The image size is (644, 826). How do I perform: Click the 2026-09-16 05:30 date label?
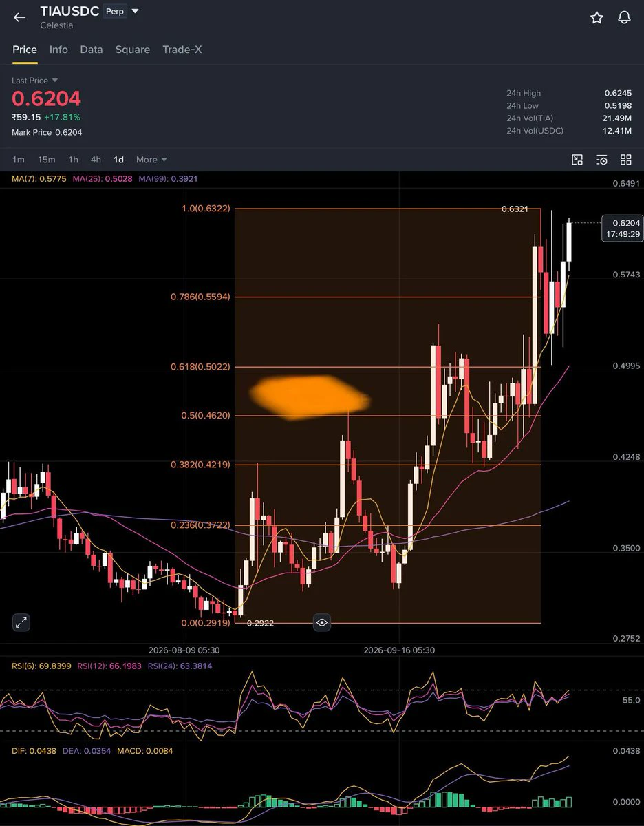click(399, 650)
